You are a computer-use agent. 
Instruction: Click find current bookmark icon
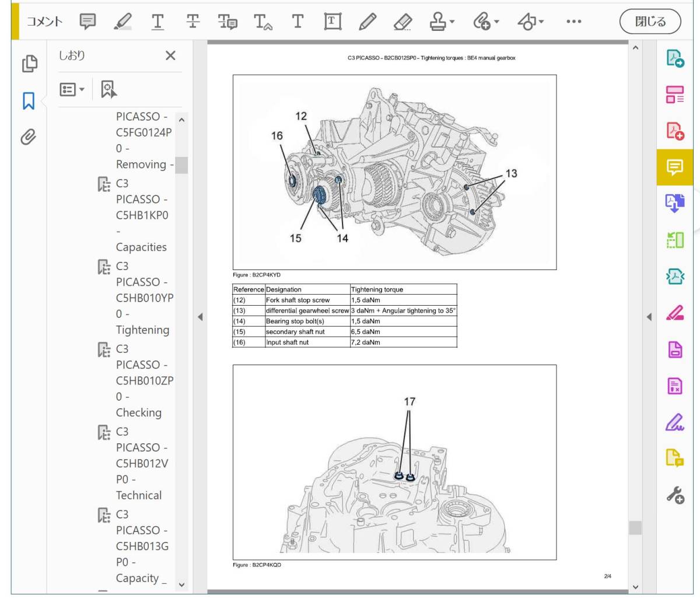[x=108, y=89]
